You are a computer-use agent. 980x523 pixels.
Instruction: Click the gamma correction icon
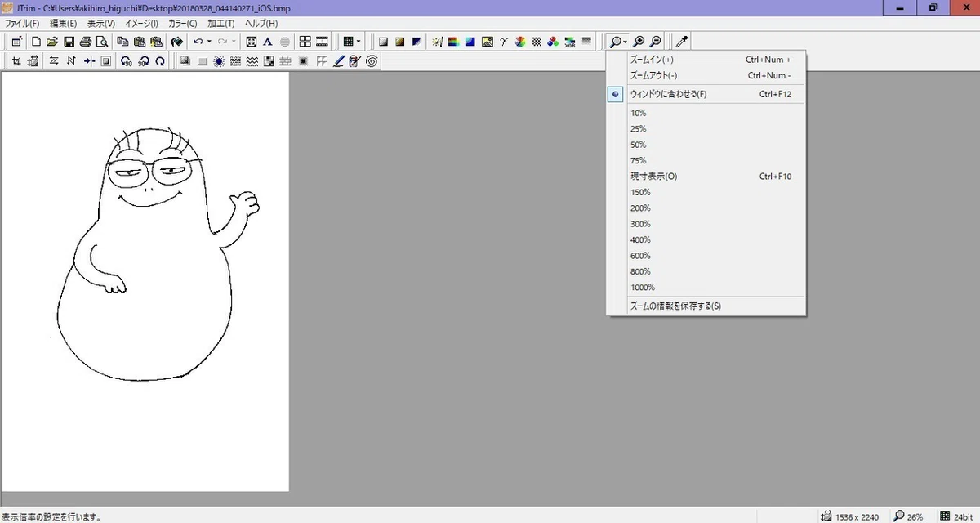point(504,42)
